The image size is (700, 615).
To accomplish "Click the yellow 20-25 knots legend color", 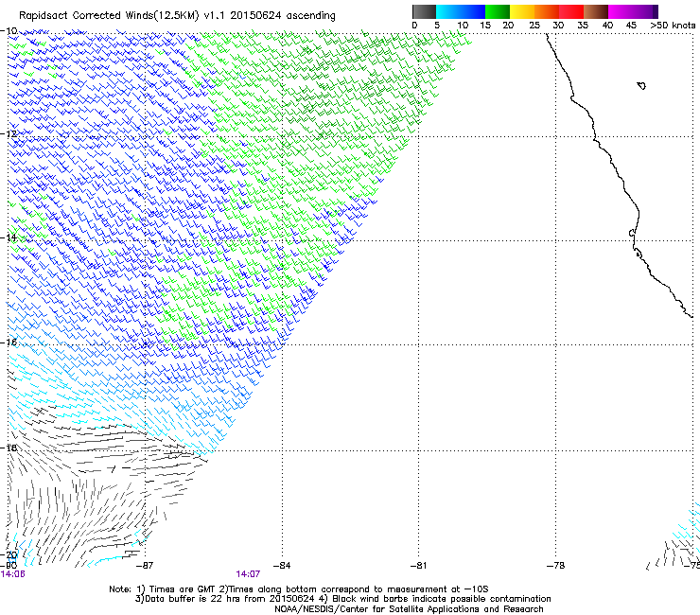I will pyautogui.click(x=522, y=11).
